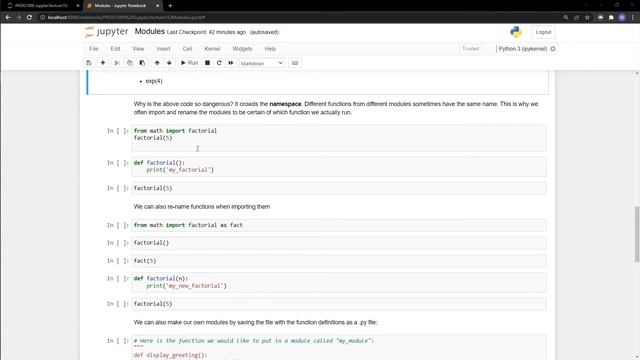Open the Insert menu
This screenshot has width=640, height=360.
164,49
